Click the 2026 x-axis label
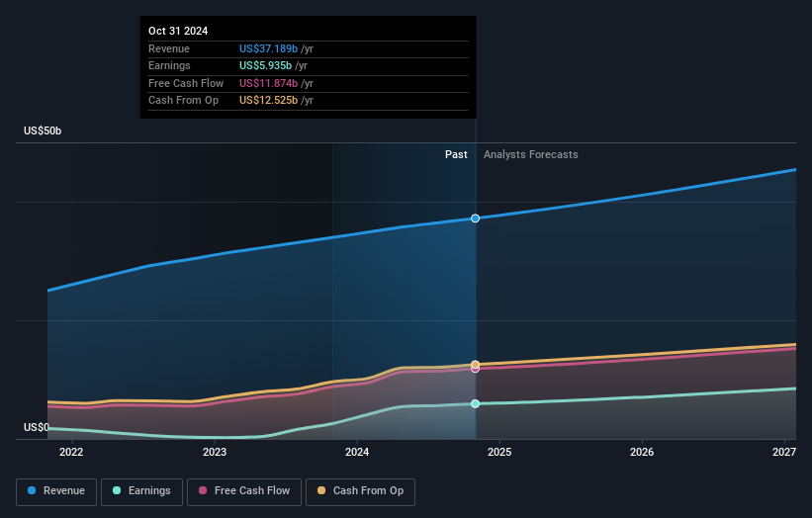812x518 pixels. tap(642, 453)
